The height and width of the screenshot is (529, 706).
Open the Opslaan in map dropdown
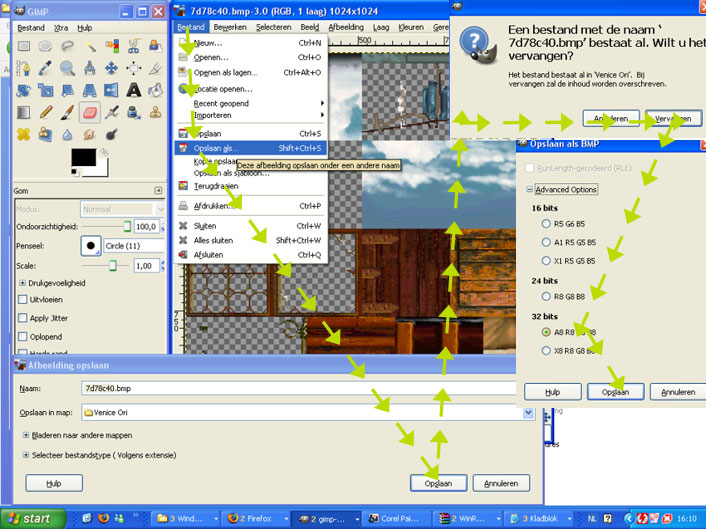point(529,412)
